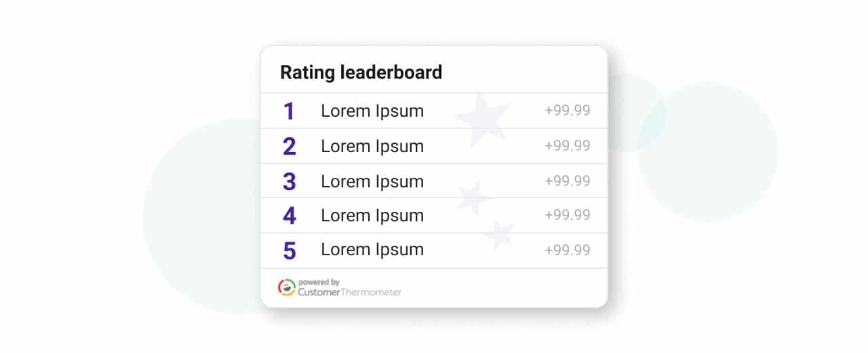Screen dimensions: 868x353
Task: Click the +99.99 score in rank 1 row
Action: click(568, 111)
